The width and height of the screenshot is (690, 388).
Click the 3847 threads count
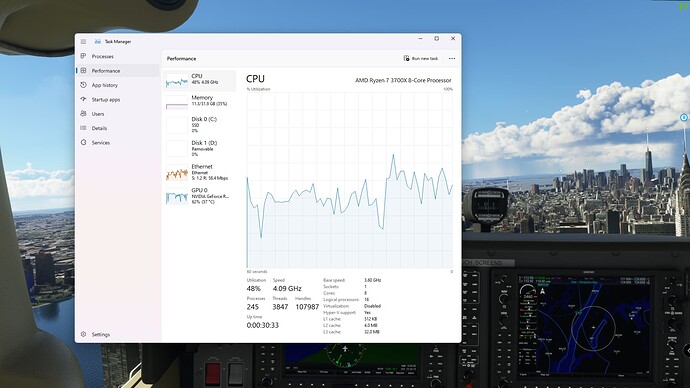tap(280, 307)
